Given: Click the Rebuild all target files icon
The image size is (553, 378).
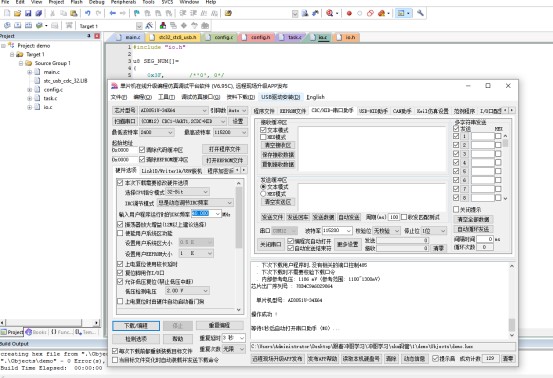Looking at the screenshot, I should point(28,25).
